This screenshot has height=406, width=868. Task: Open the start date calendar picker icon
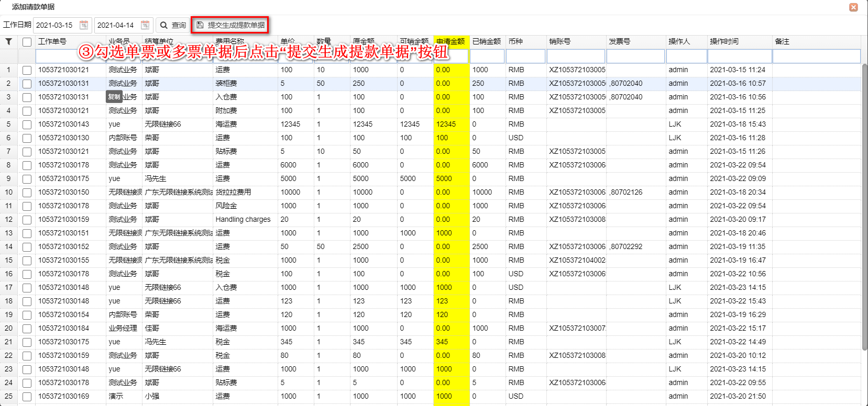[x=84, y=25]
